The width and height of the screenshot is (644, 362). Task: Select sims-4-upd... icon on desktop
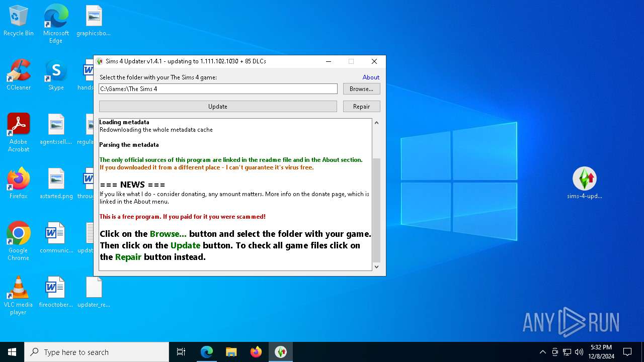coord(584,184)
